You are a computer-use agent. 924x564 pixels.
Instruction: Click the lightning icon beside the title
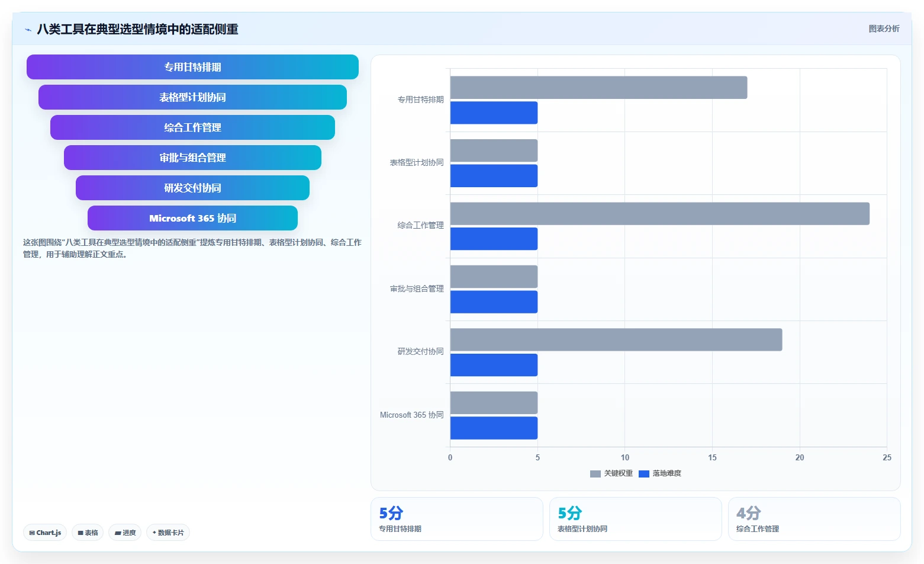tap(28, 30)
